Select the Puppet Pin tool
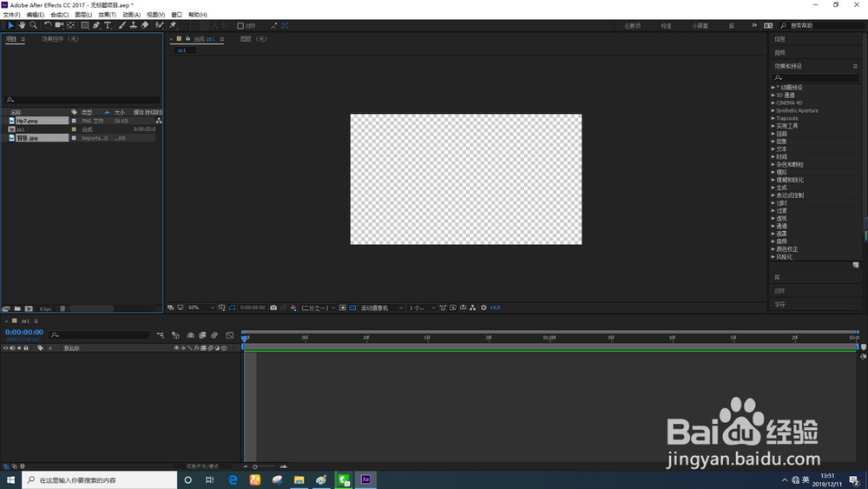This screenshot has height=489, width=868. (x=173, y=25)
